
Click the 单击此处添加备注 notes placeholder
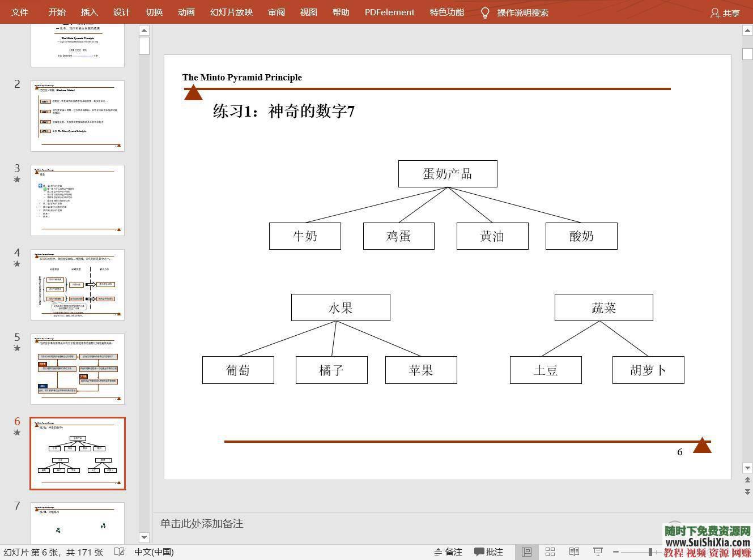tap(201, 524)
